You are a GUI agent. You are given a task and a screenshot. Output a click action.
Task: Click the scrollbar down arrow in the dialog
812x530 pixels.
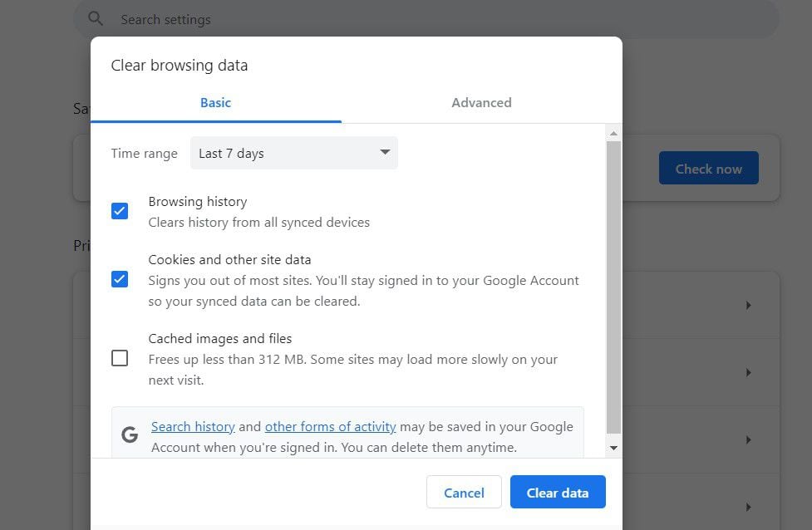pos(613,449)
